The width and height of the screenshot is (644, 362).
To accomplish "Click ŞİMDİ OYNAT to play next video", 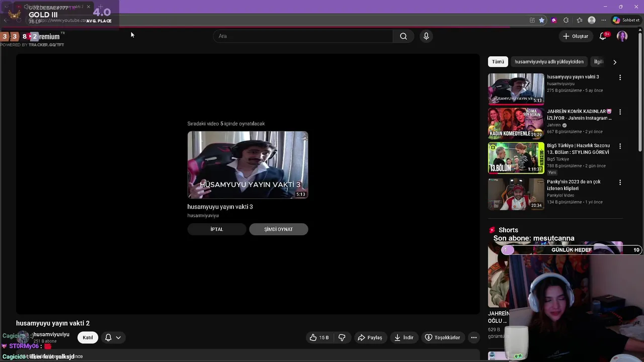I will click(x=278, y=229).
